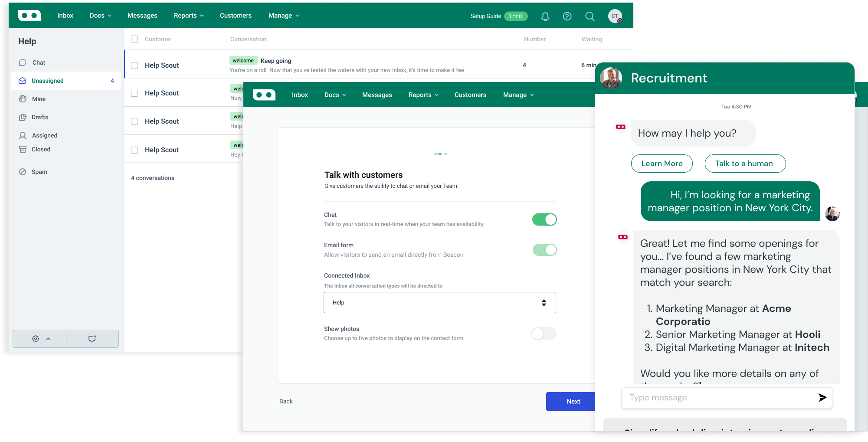Click the bot icon beside 'Great! Let me find'
Viewport: 868px width, 442px height.
623,237
